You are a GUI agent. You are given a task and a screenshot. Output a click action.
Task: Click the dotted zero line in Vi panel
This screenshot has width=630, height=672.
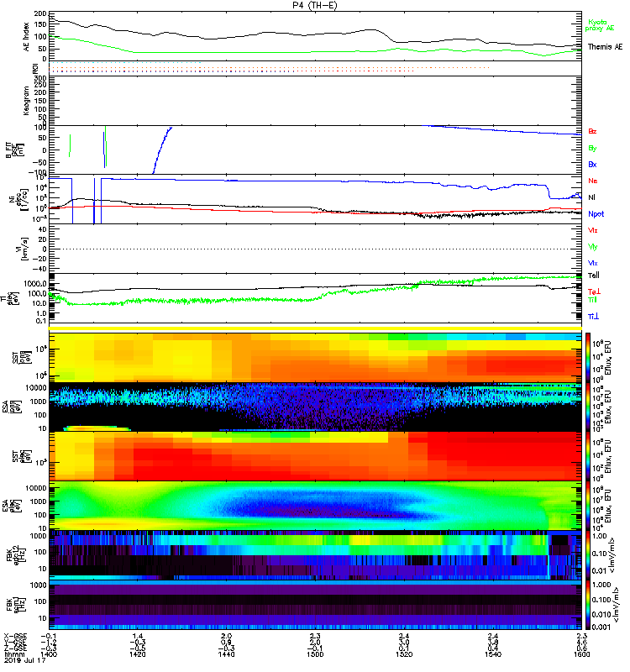point(315,249)
